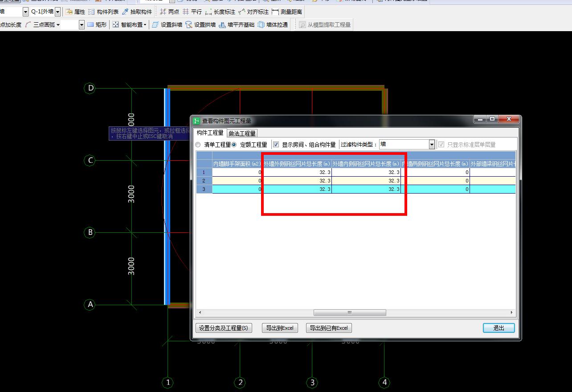The height and width of the screenshot is (392, 572).
Task: Click the 退出 exit button
Action: click(x=498, y=328)
